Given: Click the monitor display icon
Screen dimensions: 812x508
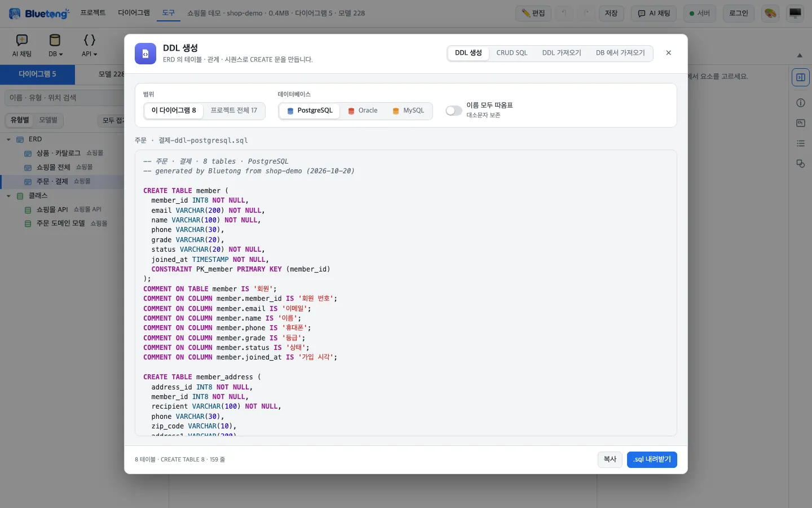Looking at the screenshot, I should click(795, 13).
